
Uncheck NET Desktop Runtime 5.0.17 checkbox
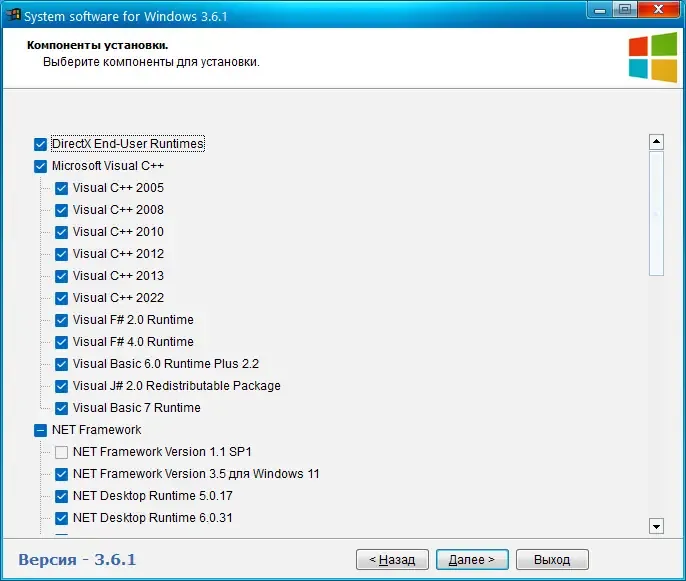click(x=61, y=496)
